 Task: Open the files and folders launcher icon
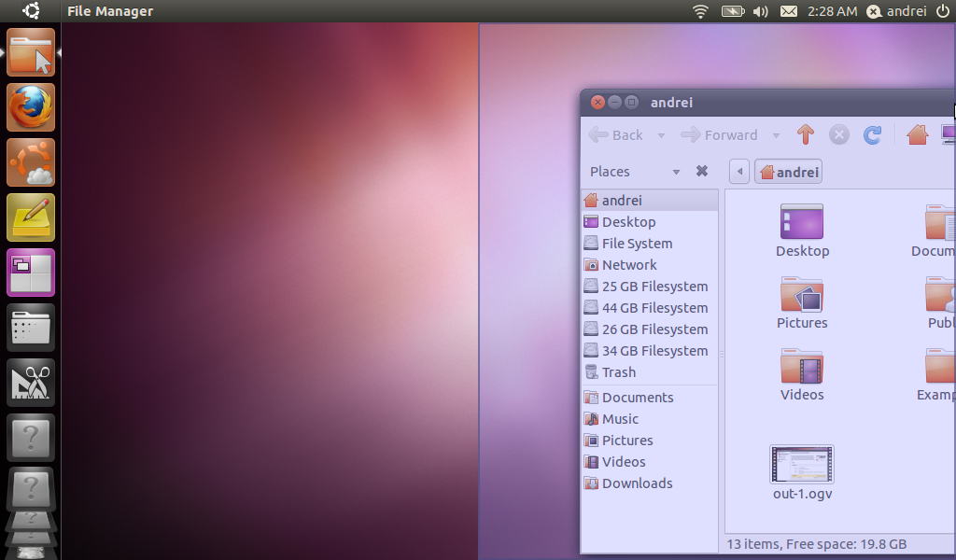click(31, 328)
